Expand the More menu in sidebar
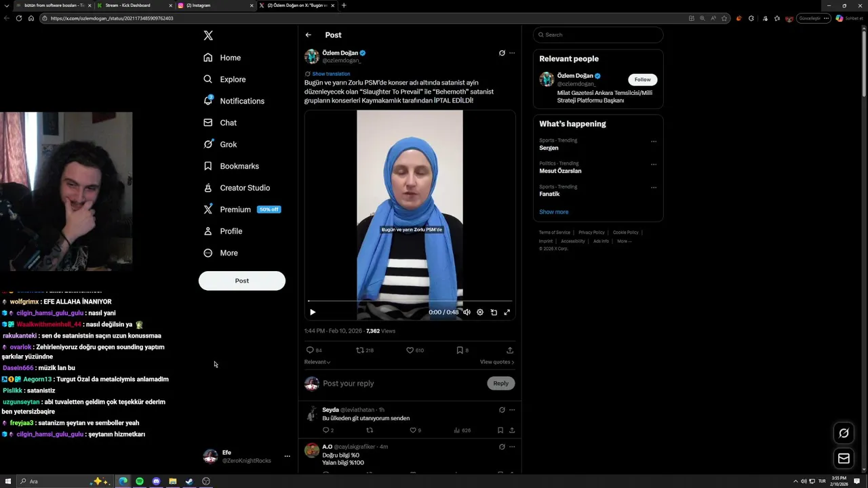Viewport: 868px width, 488px height. click(x=221, y=253)
